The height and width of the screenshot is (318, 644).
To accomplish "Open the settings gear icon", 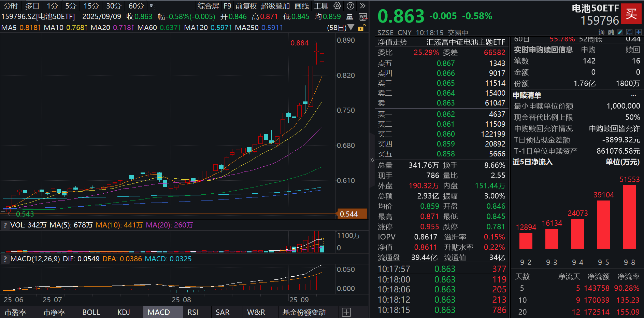I will [337, 6].
